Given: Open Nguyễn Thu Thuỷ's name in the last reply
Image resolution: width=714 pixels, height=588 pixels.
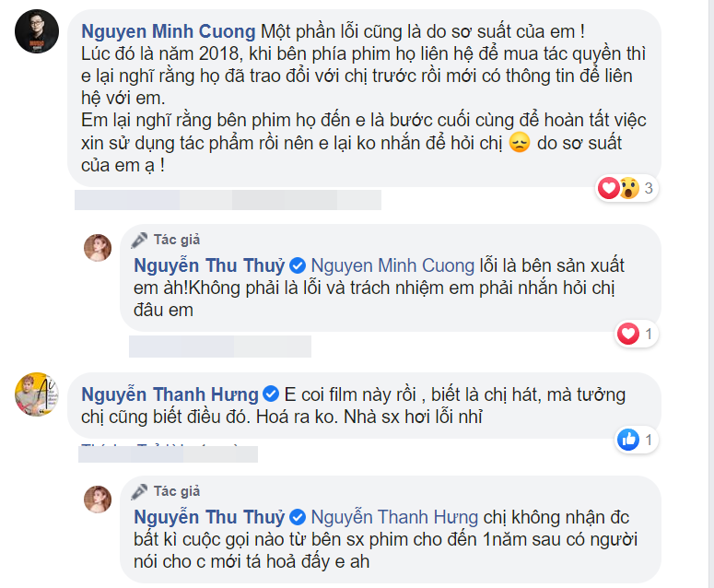Looking at the screenshot, I should coord(208,516).
